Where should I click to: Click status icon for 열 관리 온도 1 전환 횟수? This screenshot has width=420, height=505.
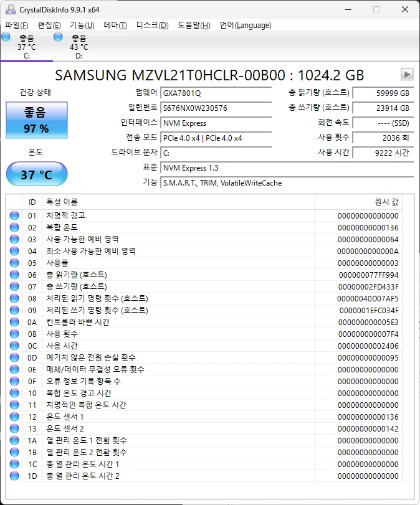14,440
